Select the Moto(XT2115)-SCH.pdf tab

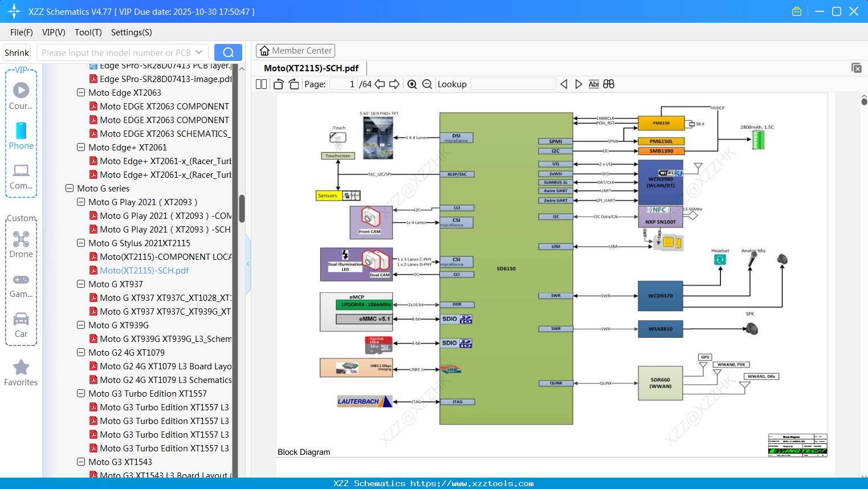tap(311, 68)
